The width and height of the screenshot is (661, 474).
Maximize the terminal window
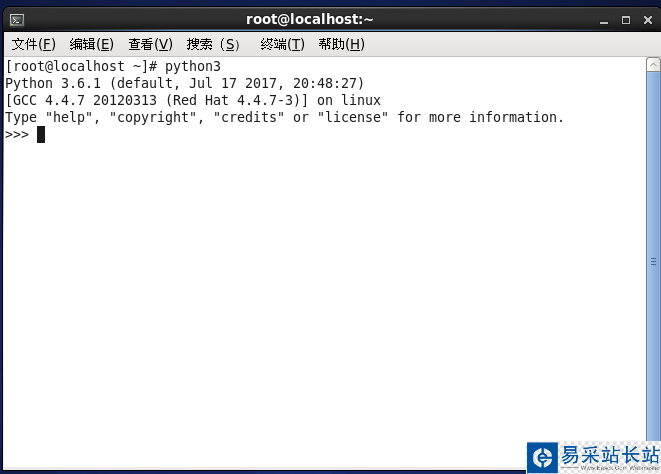coord(626,20)
